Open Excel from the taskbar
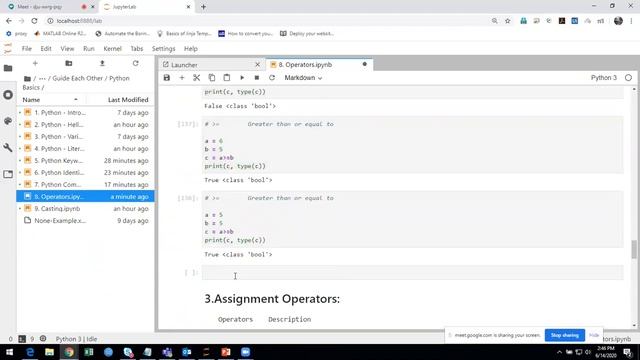Screen dimensions: 640x360 [89, 352]
